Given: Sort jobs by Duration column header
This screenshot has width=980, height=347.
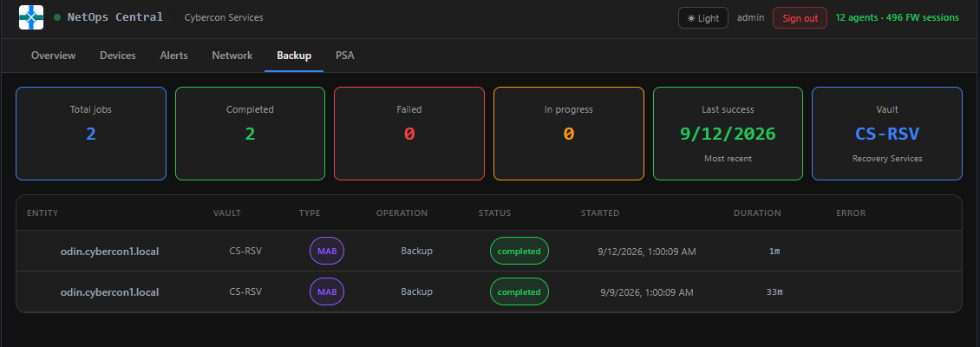Looking at the screenshot, I should pyautogui.click(x=757, y=213).
